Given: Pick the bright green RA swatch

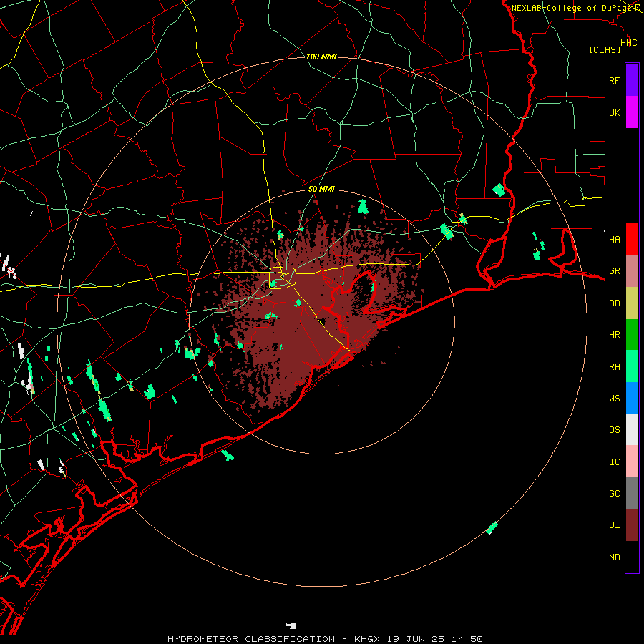Looking at the screenshot, I should pos(632,366).
